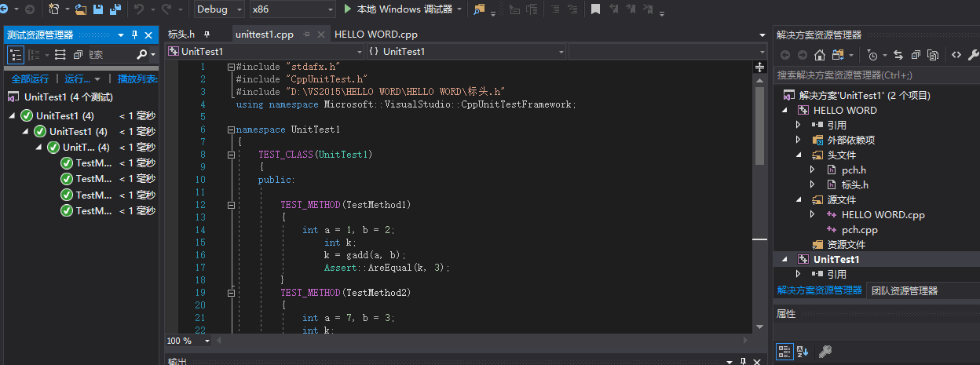Toggle bookmark on current line icon
Screen dimensions: 980x365
[596, 9]
